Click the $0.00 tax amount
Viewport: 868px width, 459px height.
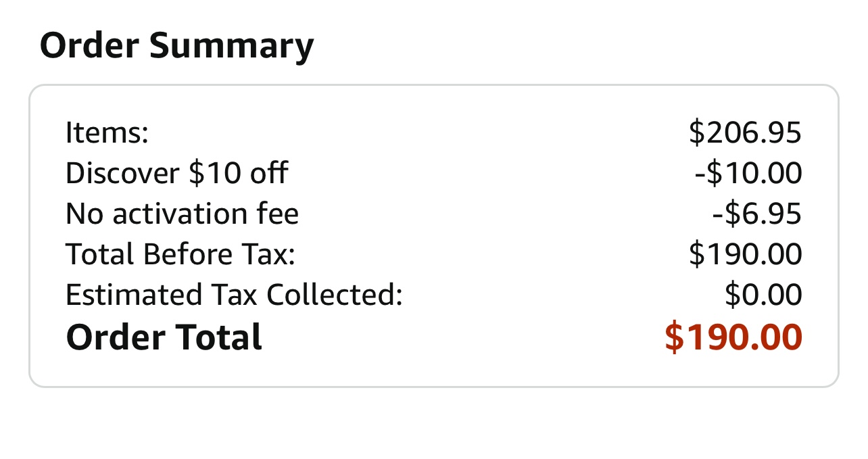click(x=763, y=295)
